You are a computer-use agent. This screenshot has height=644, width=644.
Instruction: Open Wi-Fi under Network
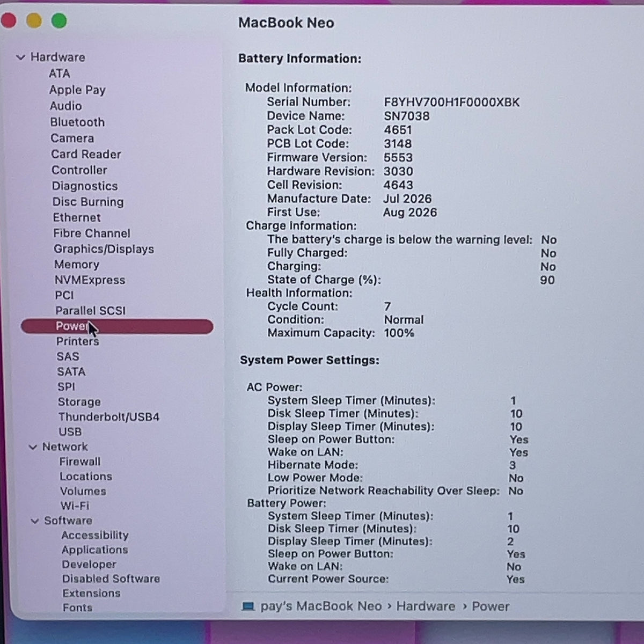(75, 506)
